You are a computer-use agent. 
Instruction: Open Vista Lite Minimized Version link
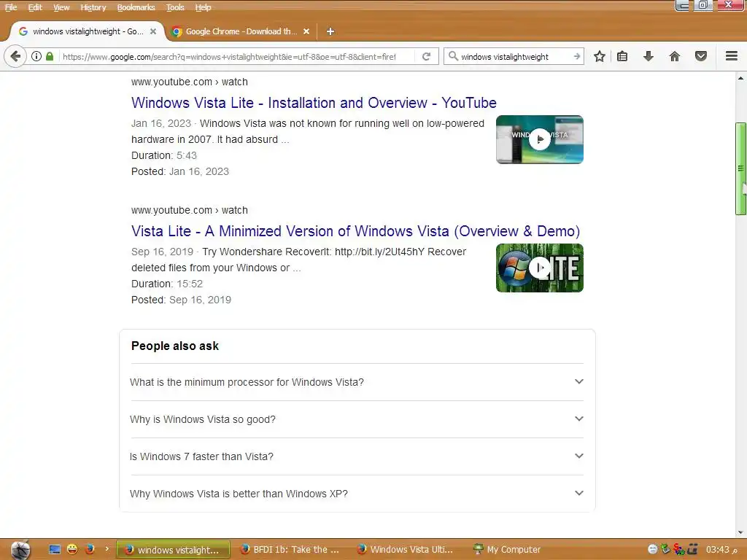[355, 231]
